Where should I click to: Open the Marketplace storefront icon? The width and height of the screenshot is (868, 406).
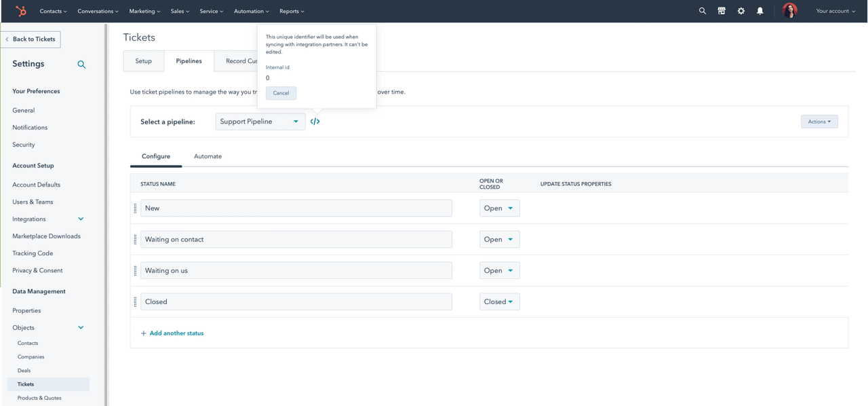pyautogui.click(x=722, y=11)
